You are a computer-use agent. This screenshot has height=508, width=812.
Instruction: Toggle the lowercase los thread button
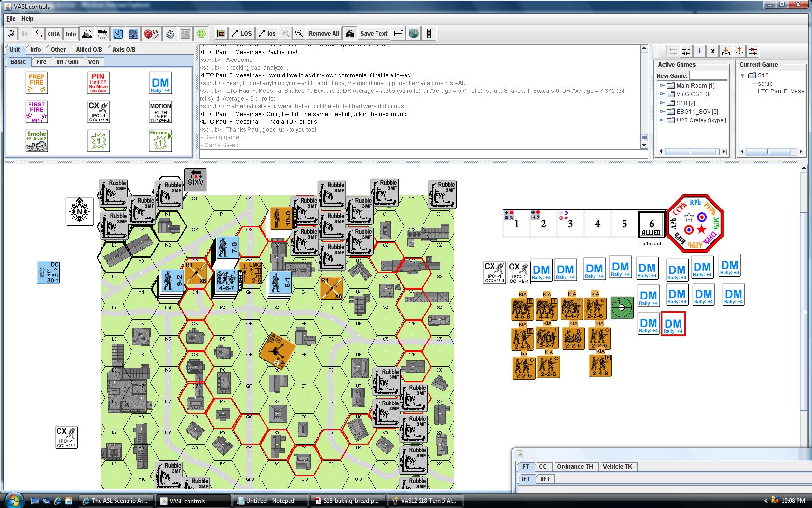click(x=267, y=33)
